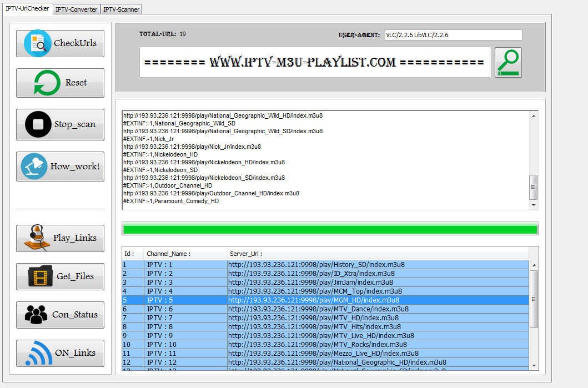Click the blue signal ON_Links icon
588x388 pixels.
pos(39,353)
